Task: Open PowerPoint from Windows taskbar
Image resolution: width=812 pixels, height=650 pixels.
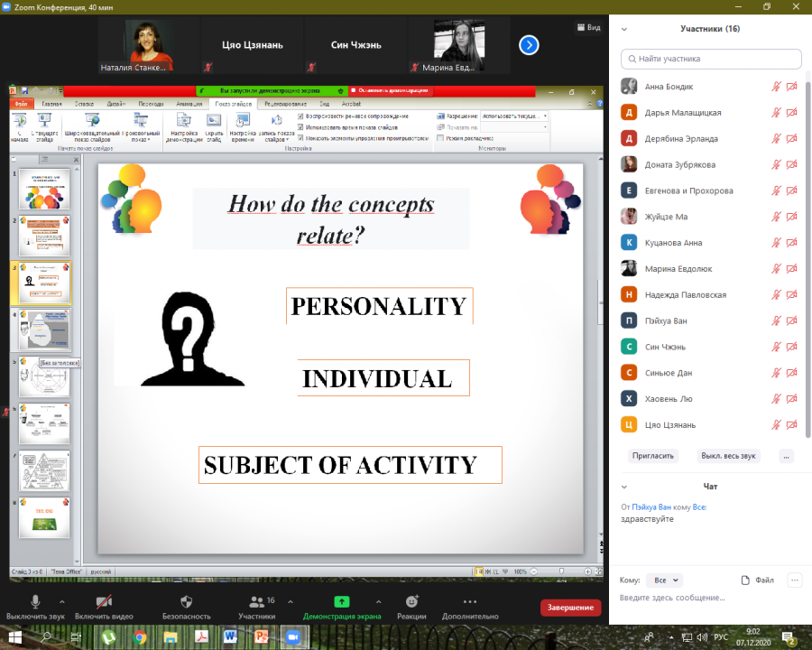Action: pyautogui.click(x=261, y=636)
